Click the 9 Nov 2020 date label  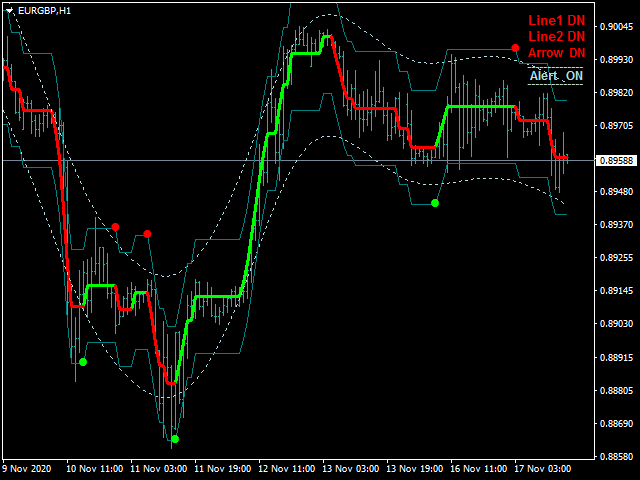click(x=28, y=468)
